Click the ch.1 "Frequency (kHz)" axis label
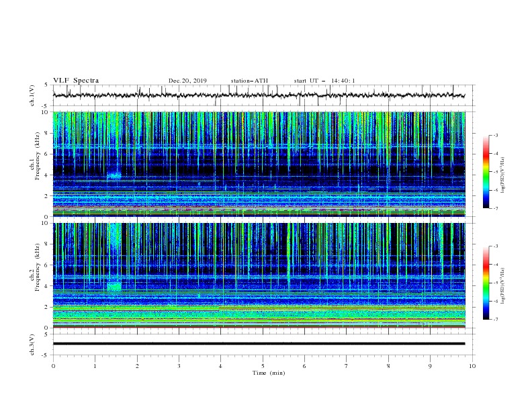Viewport: 532px width, 411px height. point(37,156)
